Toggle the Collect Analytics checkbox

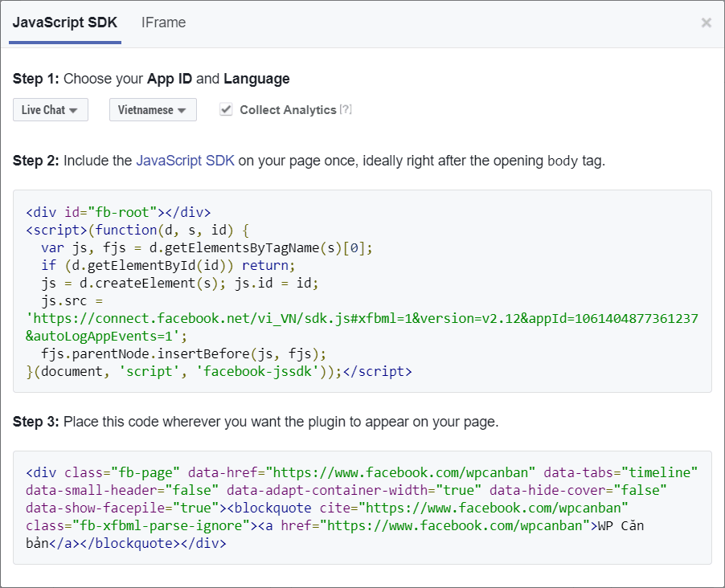coord(227,110)
